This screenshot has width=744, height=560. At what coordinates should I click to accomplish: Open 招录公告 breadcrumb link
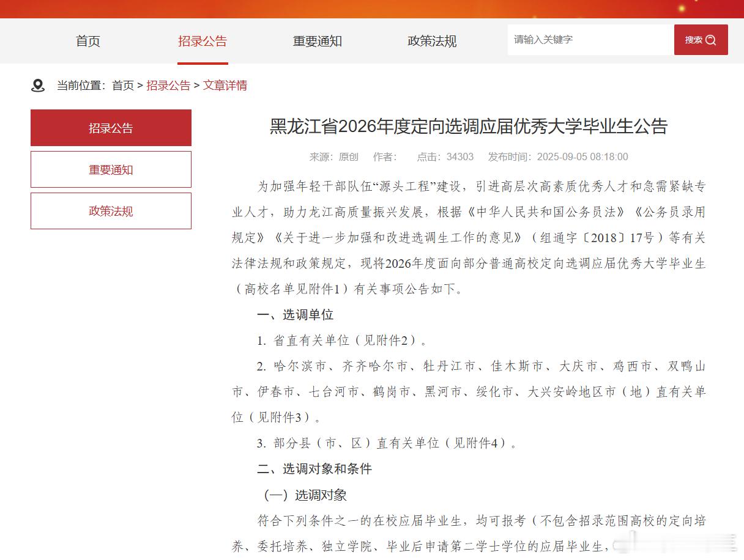point(168,86)
